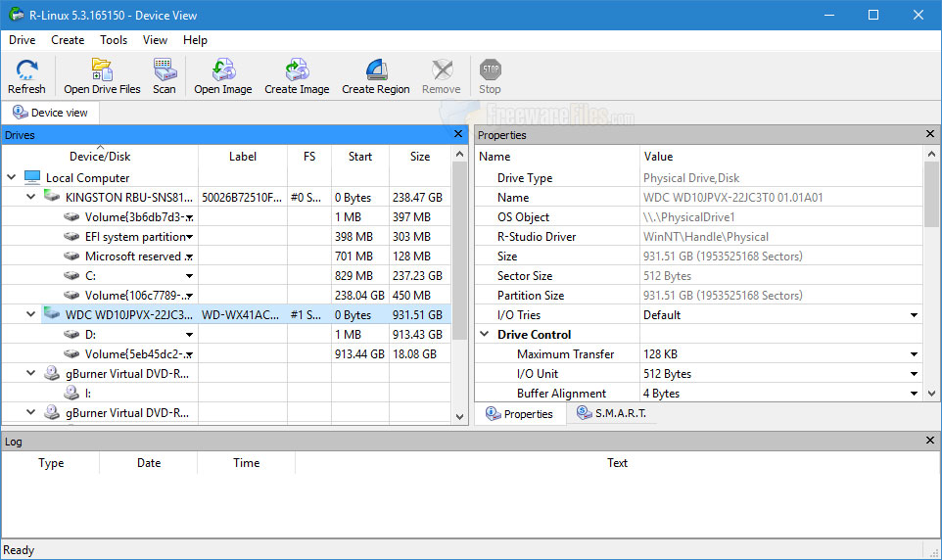The image size is (942, 560).
Task: Click the Size column header in Drives
Action: click(420, 157)
